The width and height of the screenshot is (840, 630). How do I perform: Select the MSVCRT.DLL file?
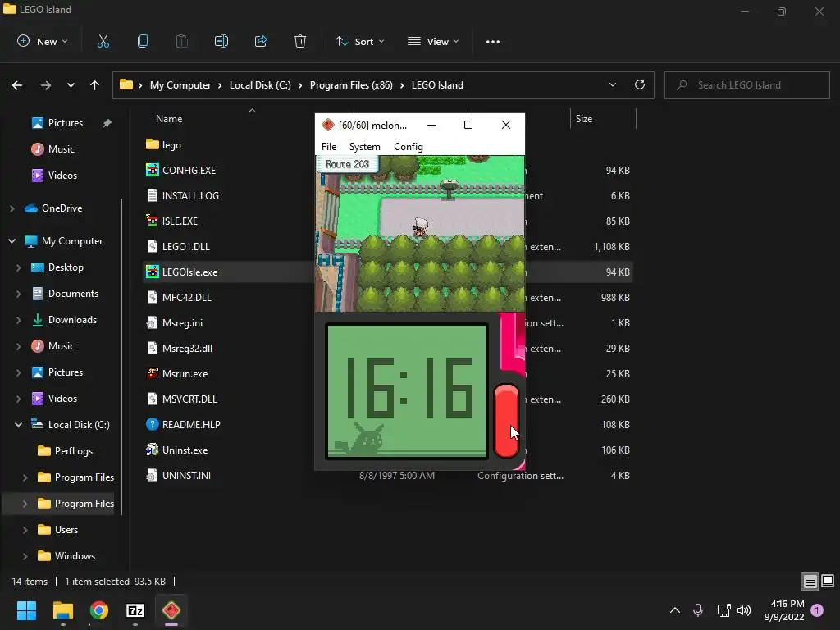189,399
